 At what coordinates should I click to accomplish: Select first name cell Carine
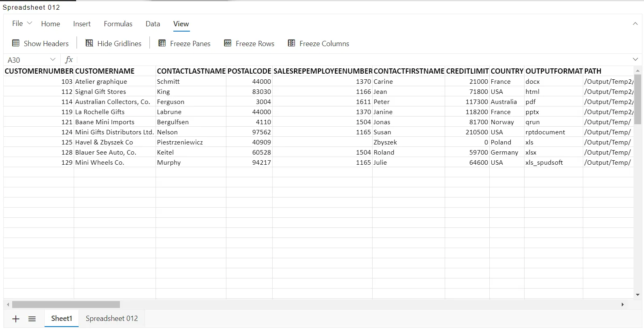pos(409,81)
